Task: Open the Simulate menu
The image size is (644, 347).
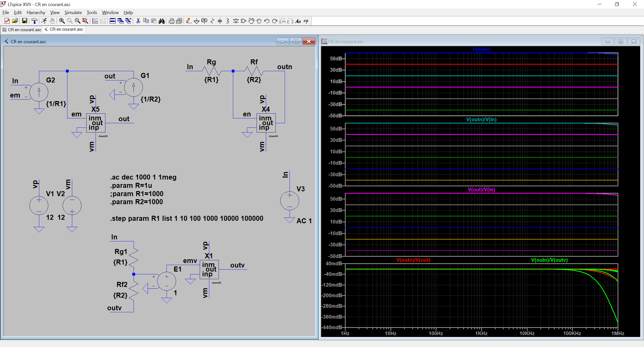Action: (x=73, y=12)
